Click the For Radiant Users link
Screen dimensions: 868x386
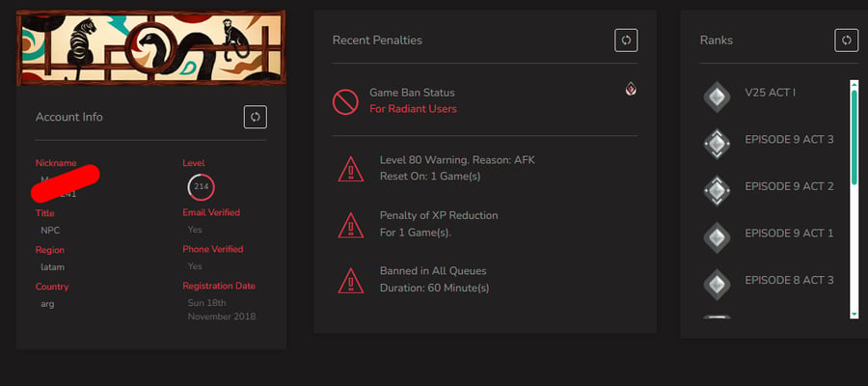413,109
